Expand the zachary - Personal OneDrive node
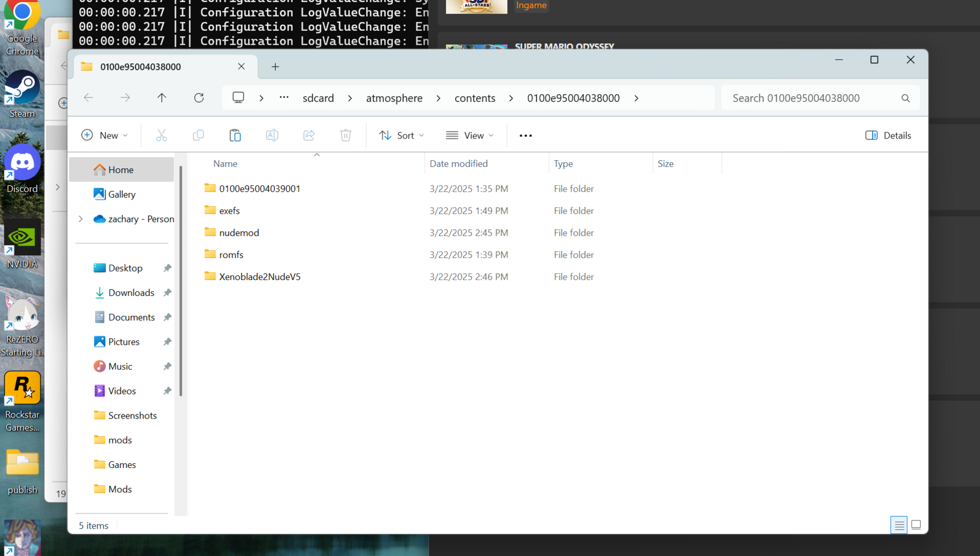Screen dimensions: 980x556 [x=81, y=219]
